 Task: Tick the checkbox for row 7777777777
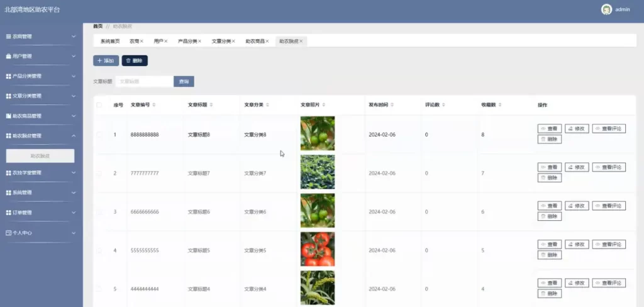(99, 173)
